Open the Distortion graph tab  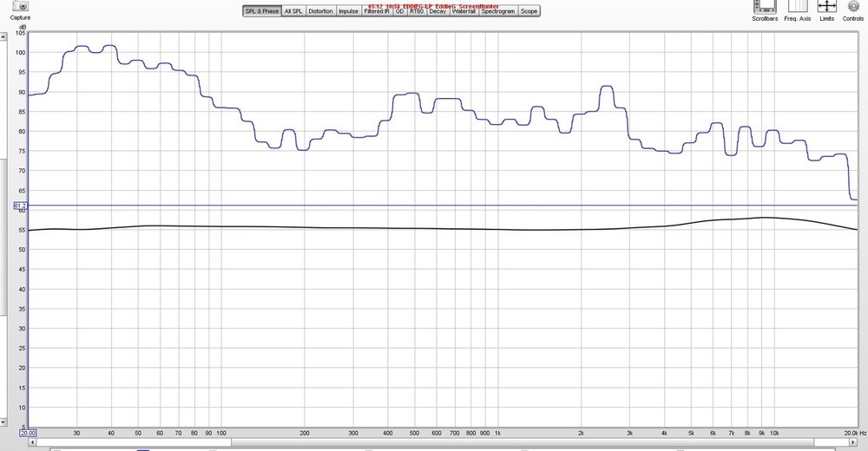320,11
